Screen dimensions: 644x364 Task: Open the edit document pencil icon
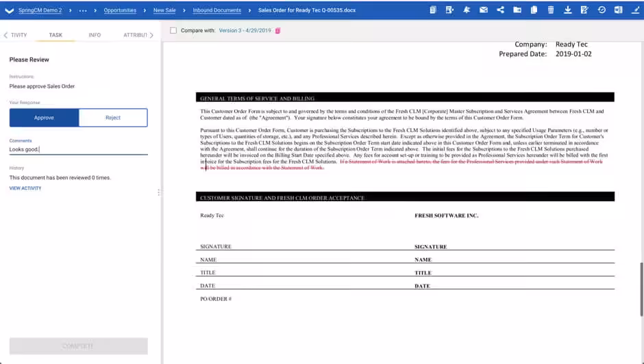click(584, 10)
